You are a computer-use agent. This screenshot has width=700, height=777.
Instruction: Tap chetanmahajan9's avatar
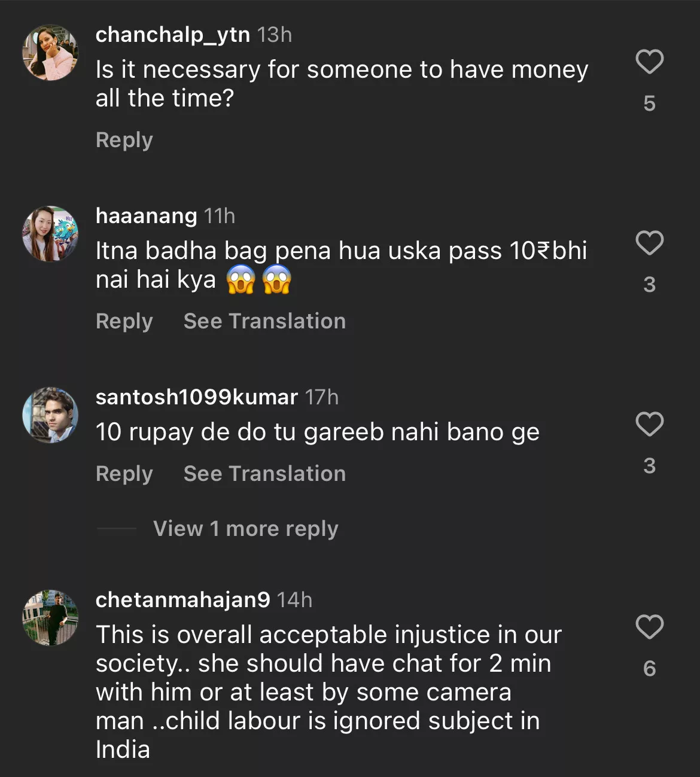[50, 618]
